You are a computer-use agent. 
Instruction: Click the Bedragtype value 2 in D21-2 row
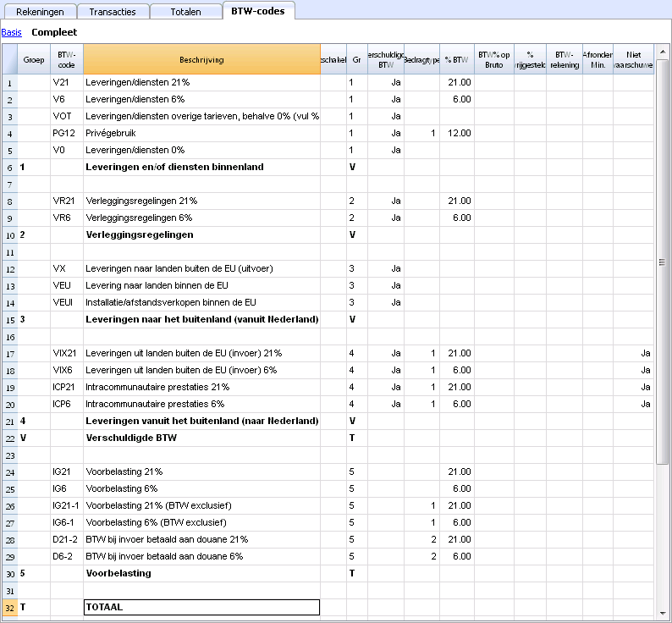pos(421,539)
